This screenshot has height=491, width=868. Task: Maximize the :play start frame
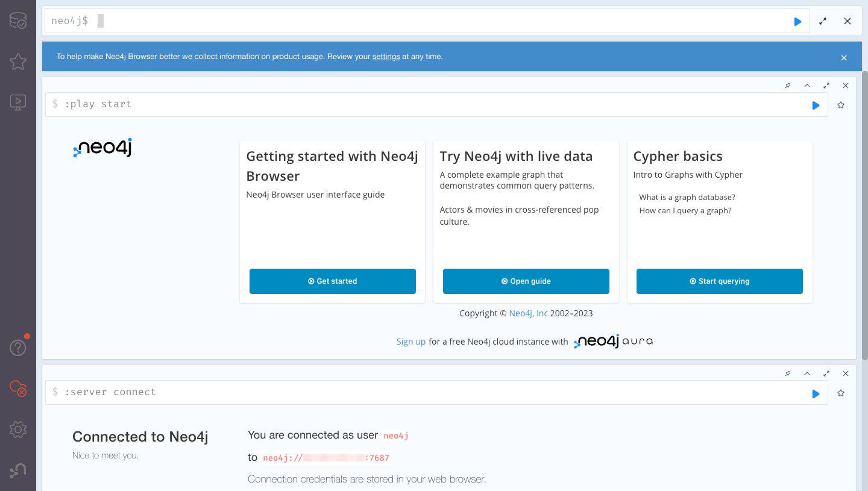tap(826, 86)
